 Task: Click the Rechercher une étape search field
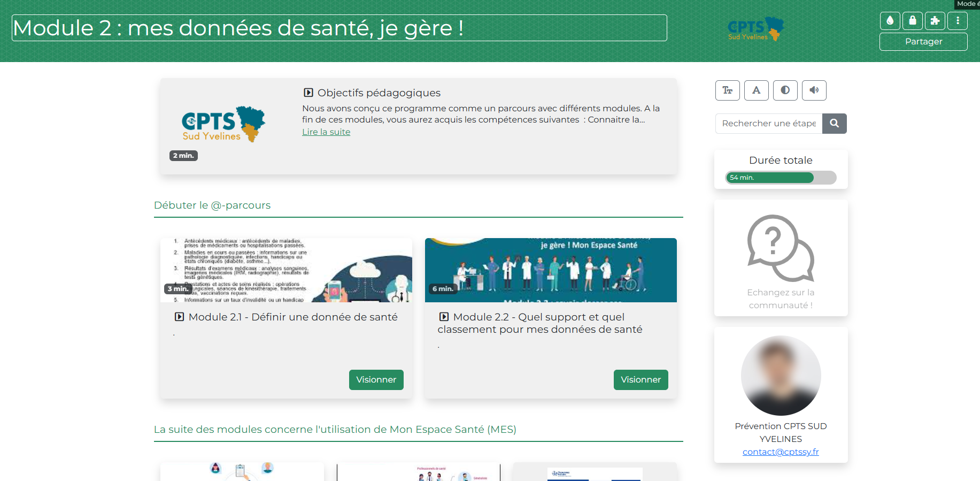tap(768, 124)
